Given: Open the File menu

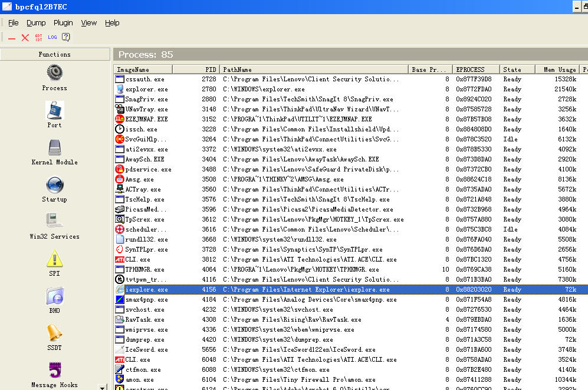Looking at the screenshot, I should click(13, 23).
